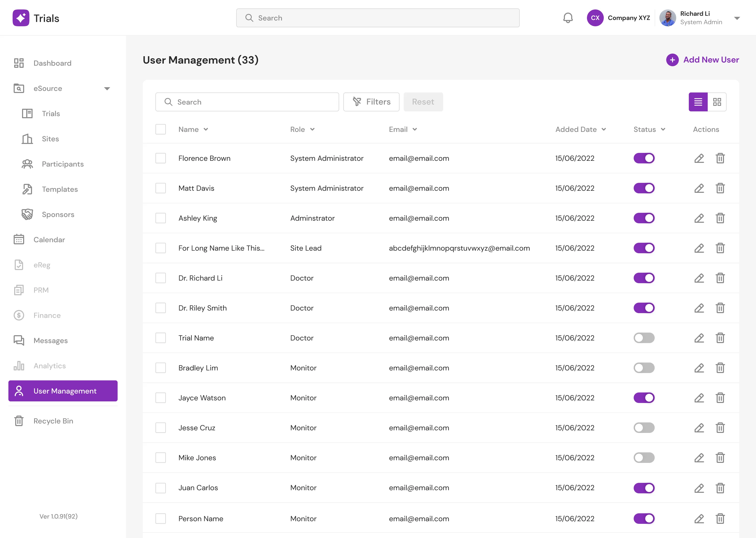Focus the user table Search field

click(x=247, y=102)
